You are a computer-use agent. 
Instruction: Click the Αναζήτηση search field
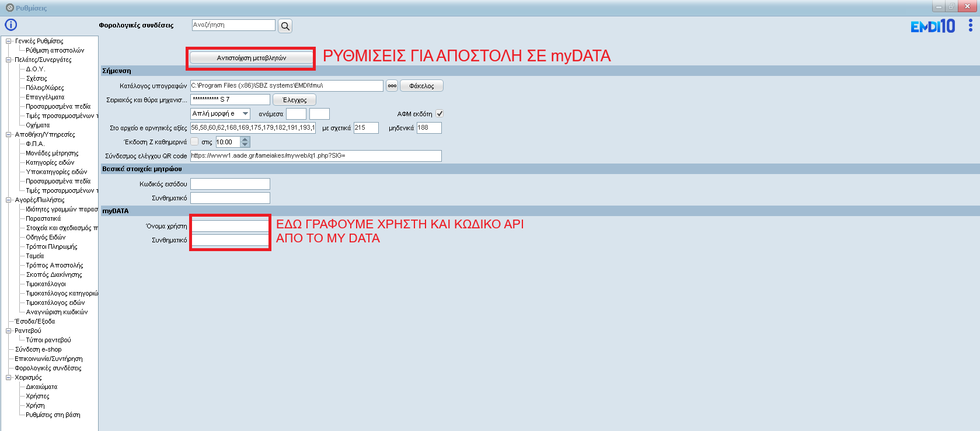click(233, 25)
